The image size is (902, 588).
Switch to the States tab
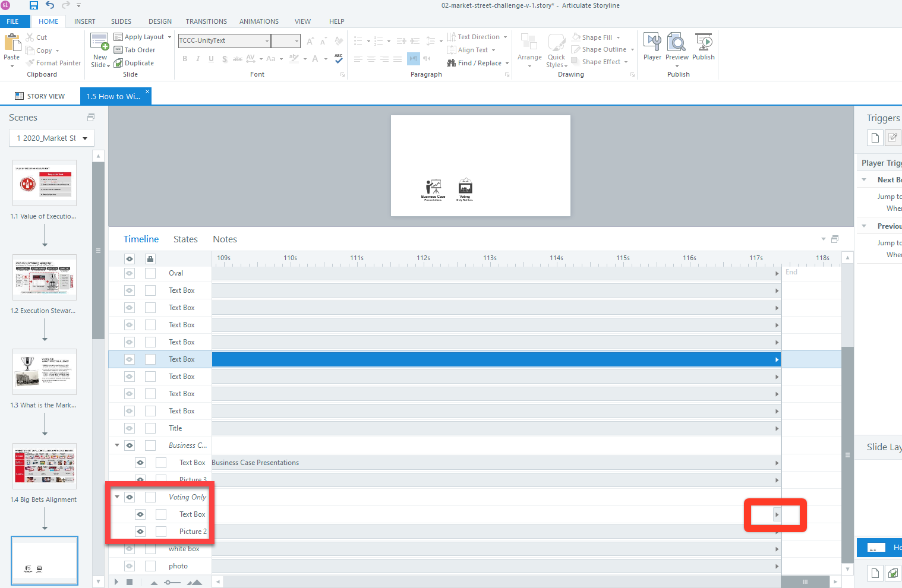click(185, 239)
